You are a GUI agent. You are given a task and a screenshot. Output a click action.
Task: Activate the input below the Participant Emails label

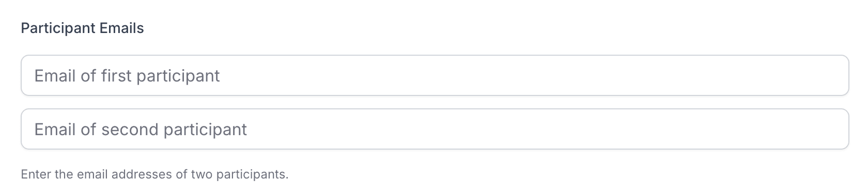pyautogui.click(x=435, y=75)
